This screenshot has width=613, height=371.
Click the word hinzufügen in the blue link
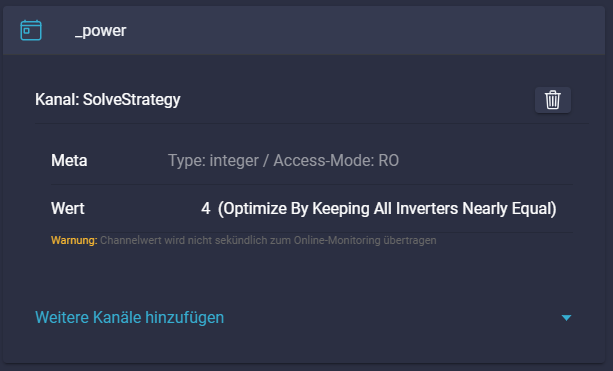pos(185,317)
